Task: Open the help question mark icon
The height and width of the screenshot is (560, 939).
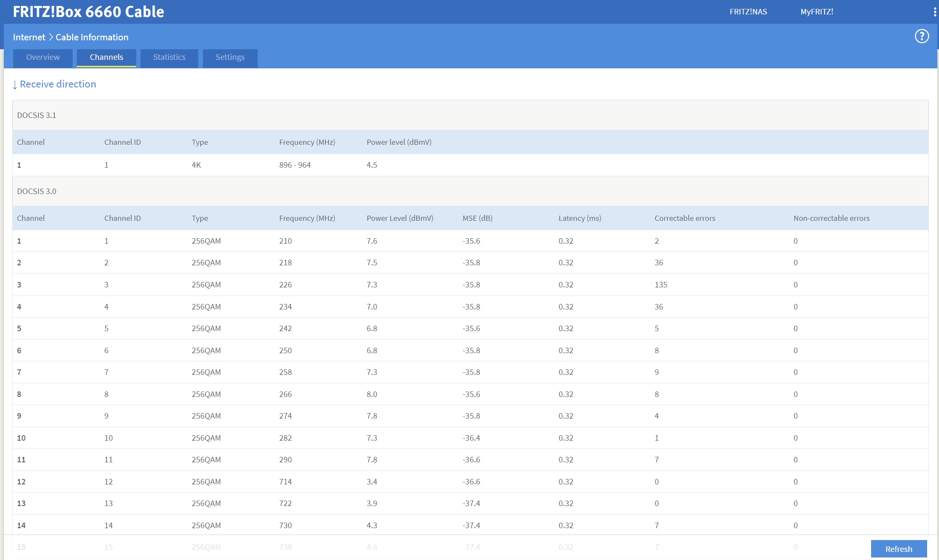Action: pyautogui.click(x=921, y=37)
